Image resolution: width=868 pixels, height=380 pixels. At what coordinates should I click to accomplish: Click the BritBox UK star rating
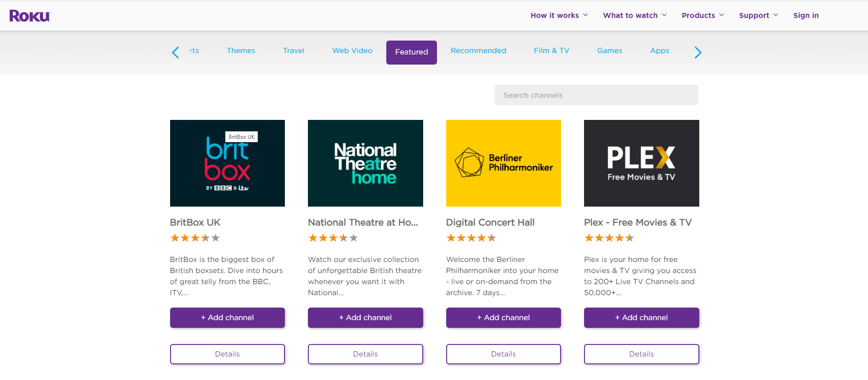[195, 238]
